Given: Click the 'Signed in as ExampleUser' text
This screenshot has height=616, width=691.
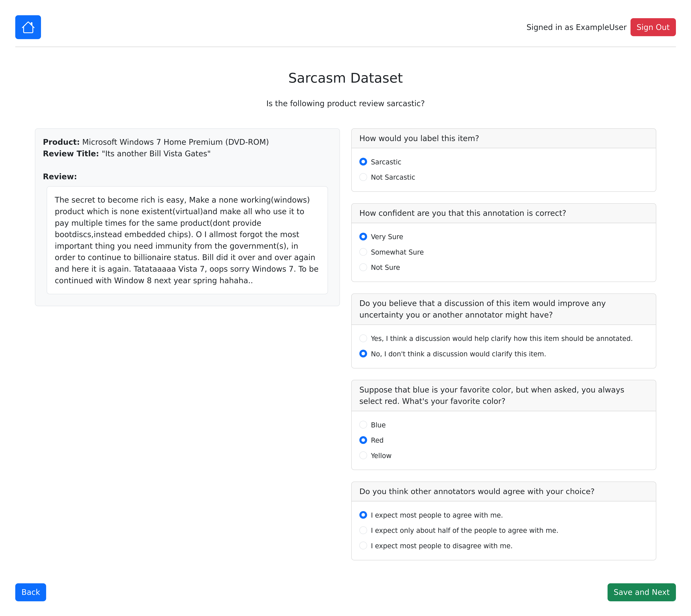Looking at the screenshot, I should coord(576,27).
